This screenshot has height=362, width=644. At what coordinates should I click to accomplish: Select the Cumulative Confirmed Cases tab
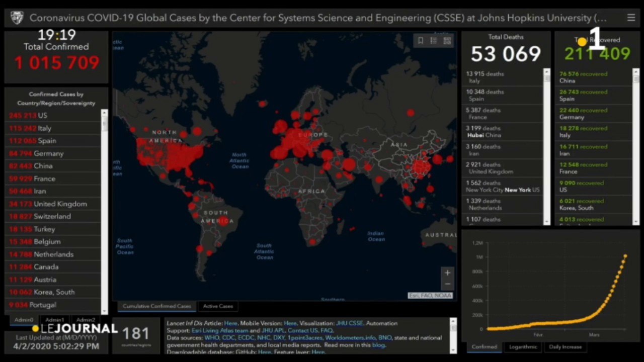click(157, 306)
